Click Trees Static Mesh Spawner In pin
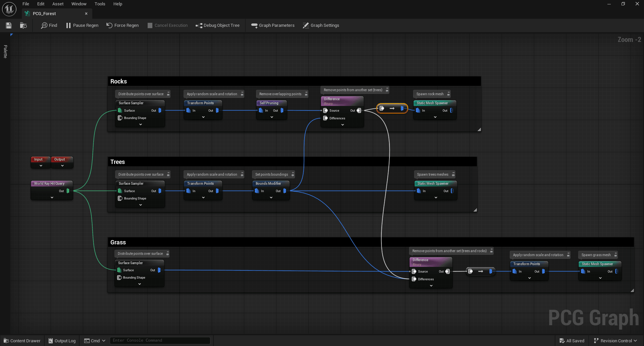The height and width of the screenshot is (346, 644). [418, 191]
